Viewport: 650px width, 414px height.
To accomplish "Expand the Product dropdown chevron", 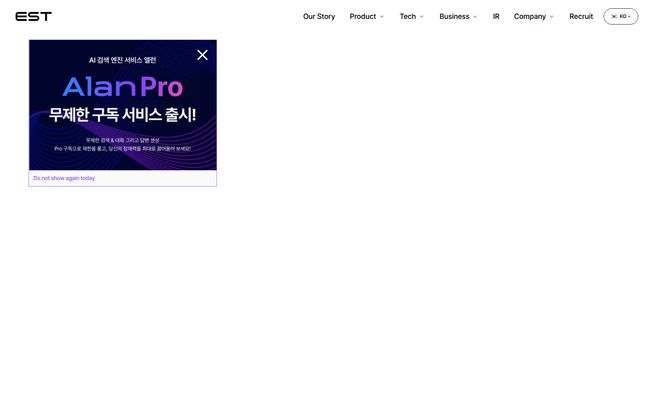I will (x=382, y=17).
